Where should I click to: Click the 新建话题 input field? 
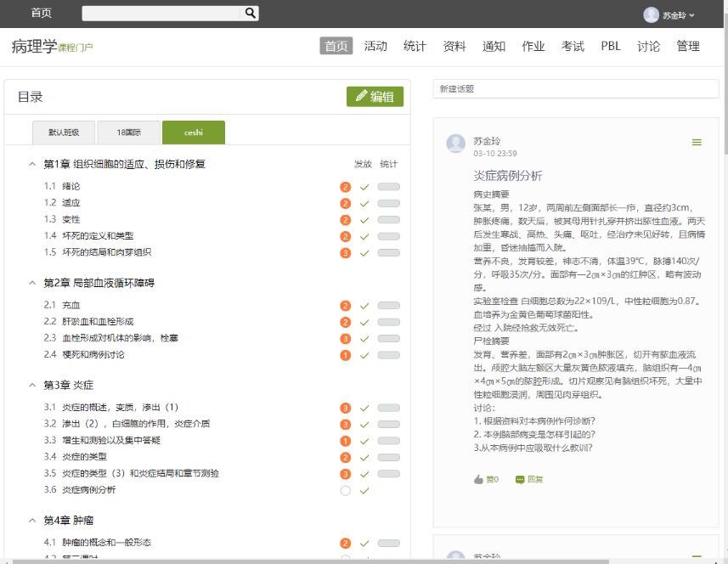click(575, 88)
